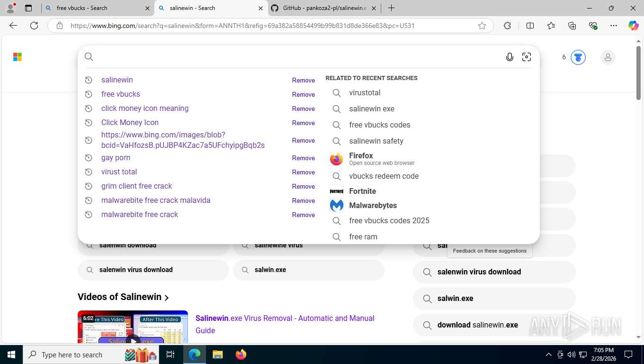The image size is (644, 364).
Task: Open Windows Task View button
Action: tap(170, 355)
